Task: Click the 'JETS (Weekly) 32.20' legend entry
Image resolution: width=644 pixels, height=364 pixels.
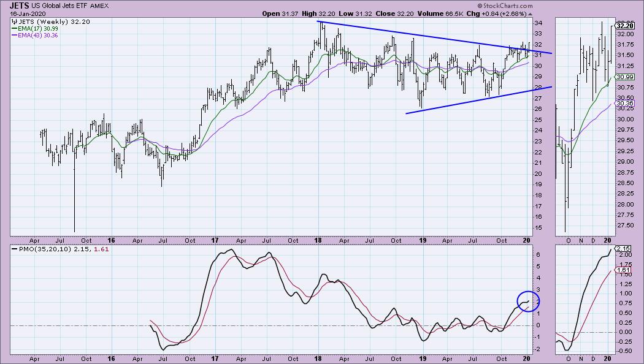Action: point(54,21)
